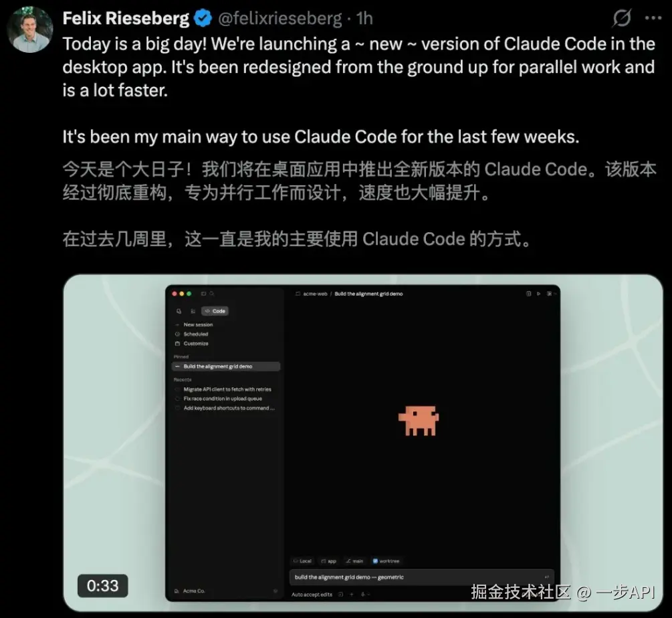Open the main branch selector
672x618 pixels.
click(x=354, y=561)
